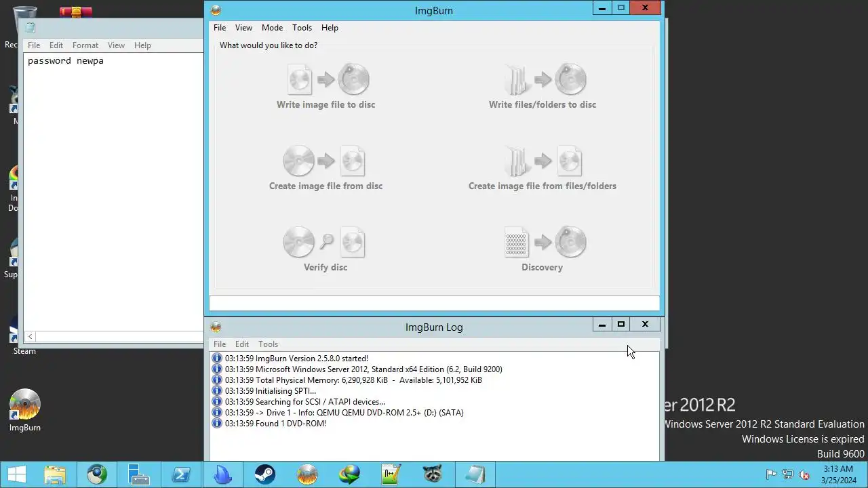
Task: Open ImgBurn View menu
Action: pyautogui.click(x=243, y=28)
